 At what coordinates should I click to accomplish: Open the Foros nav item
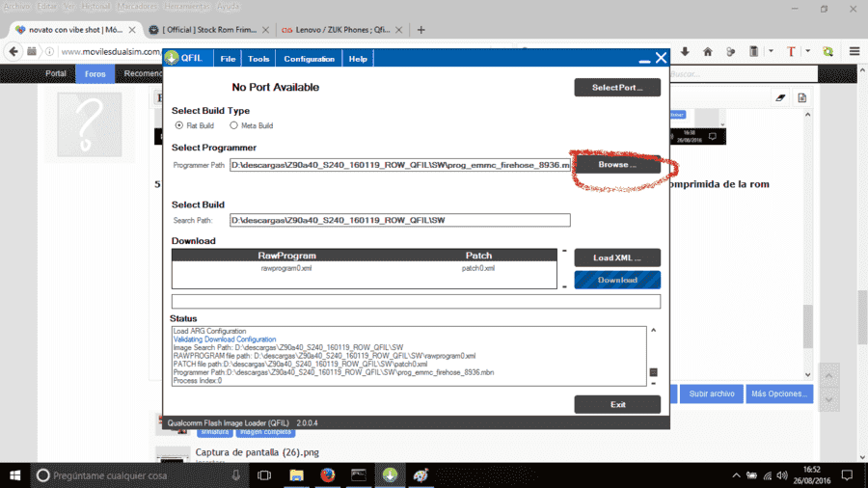click(95, 73)
